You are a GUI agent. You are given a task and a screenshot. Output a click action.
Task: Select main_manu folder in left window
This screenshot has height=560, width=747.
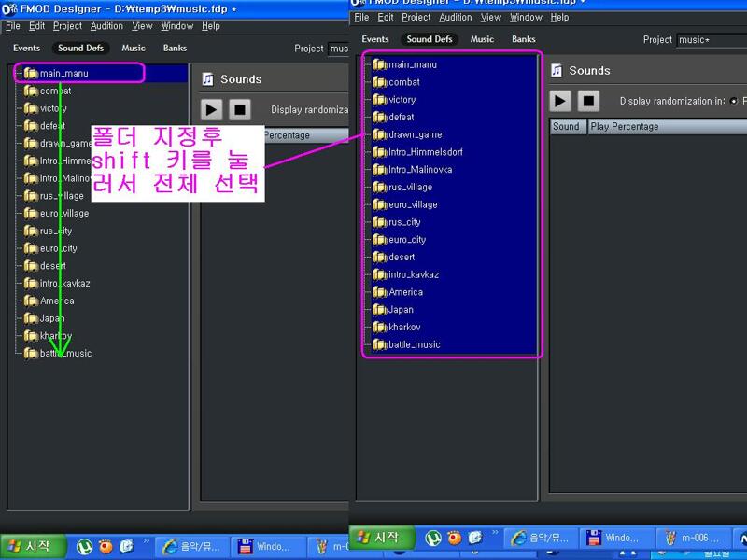tap(63, 74)
